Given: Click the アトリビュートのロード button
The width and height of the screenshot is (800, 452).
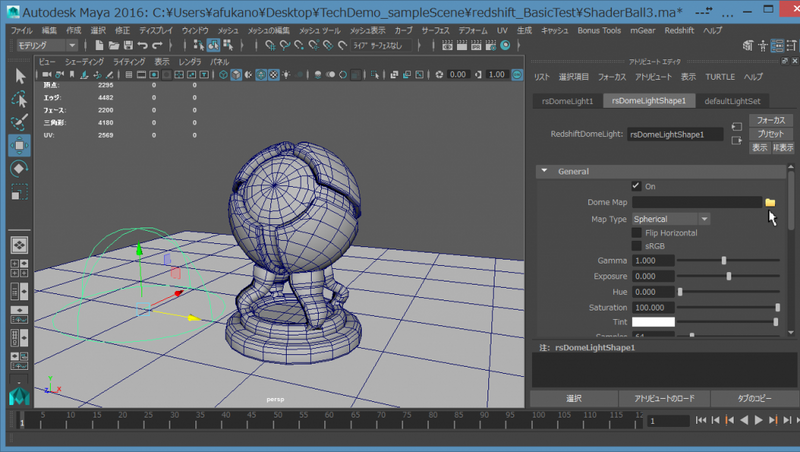Looking at the screenshot, I should click(x=664, y=398).
